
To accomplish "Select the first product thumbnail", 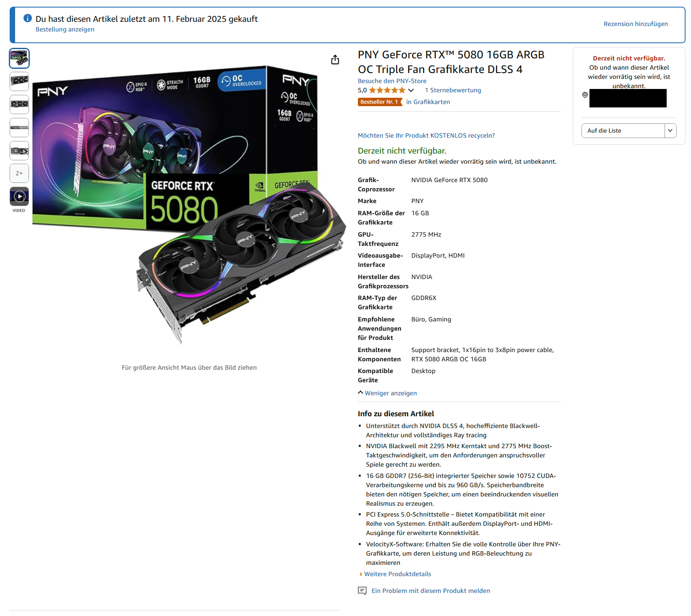I will pyautogui.click(x=19, y=58).
